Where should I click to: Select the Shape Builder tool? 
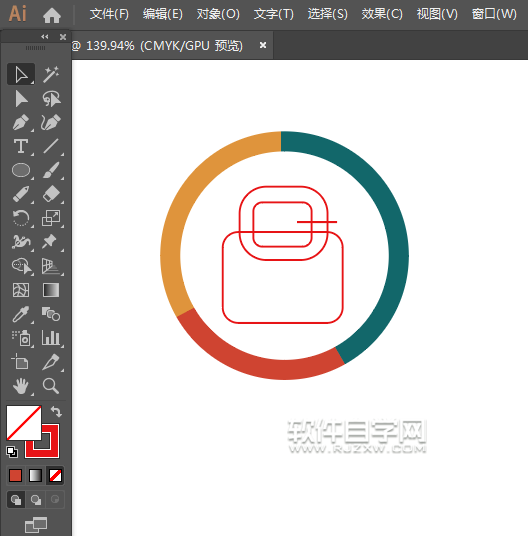21,266
